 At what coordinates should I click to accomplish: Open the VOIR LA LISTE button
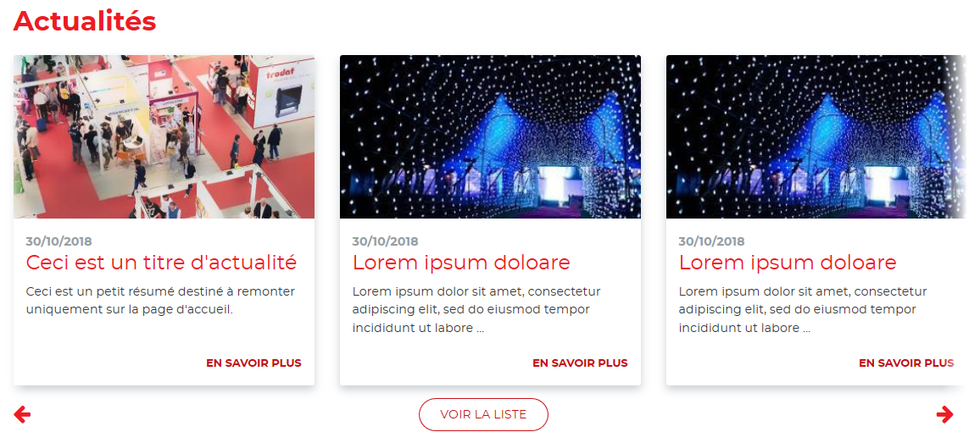(483, 414)
